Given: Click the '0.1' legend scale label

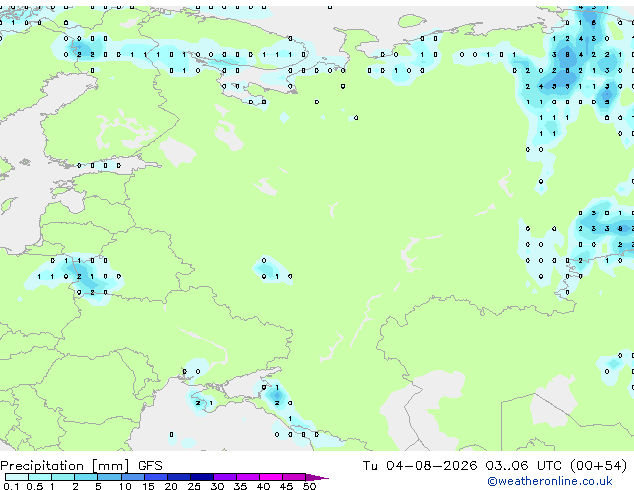Looking at the screenshot, I should coord(11,486).
